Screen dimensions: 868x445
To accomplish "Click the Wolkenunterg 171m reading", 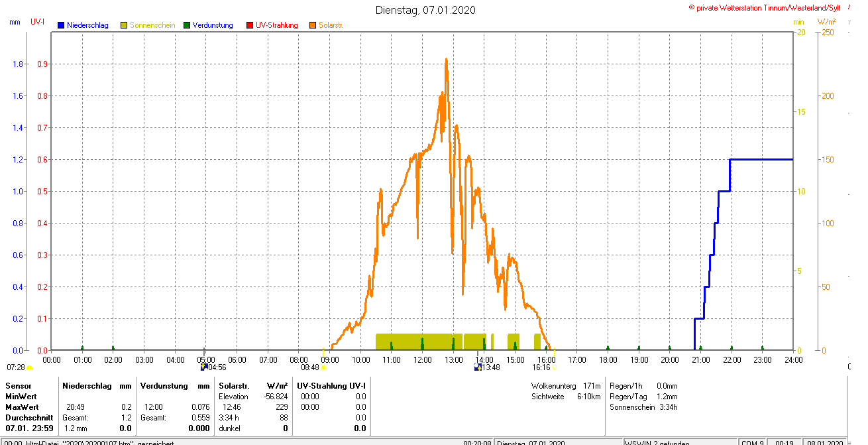I will 566,385.
